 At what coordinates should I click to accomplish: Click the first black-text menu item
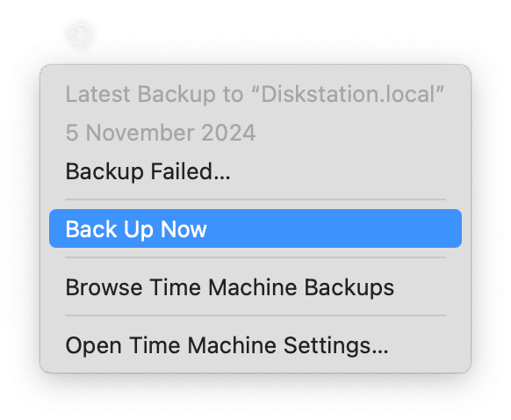[148, 171]
